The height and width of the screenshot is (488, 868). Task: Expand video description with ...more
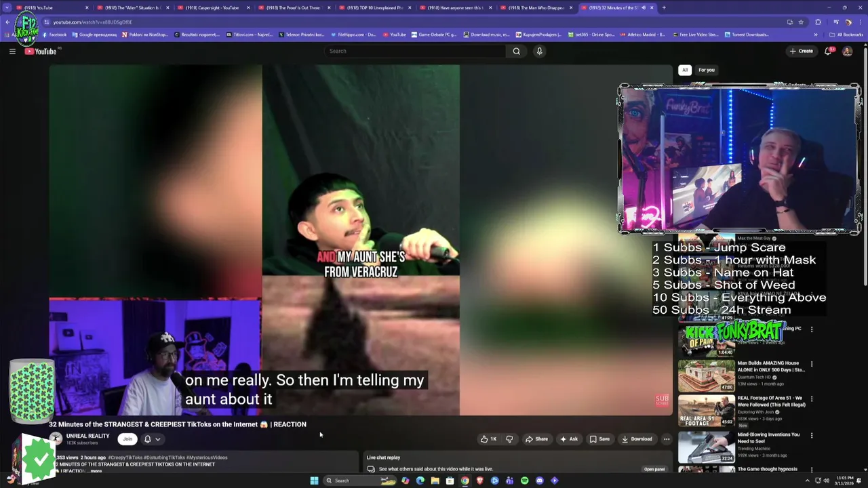click(96, 471)
